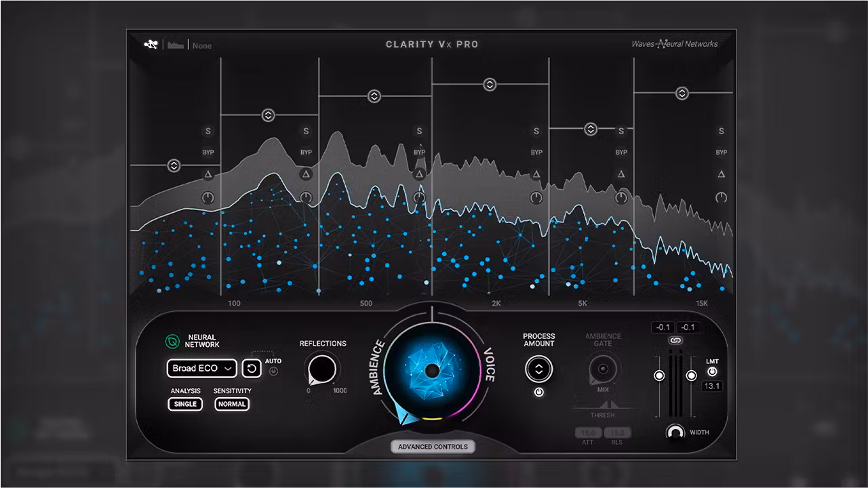The height and width of the screenshot is (488, 868).
Task: Toggle the power icon of the fifth band
Action: coord(621,198)
